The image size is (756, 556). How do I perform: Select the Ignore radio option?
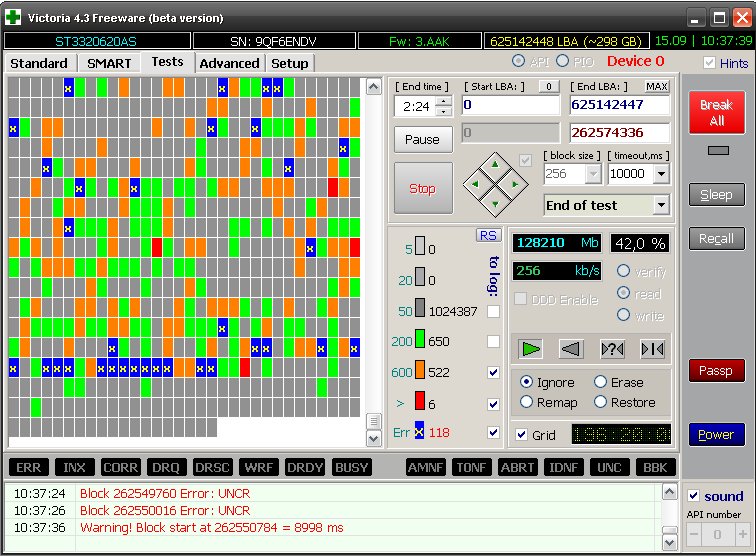(526, 382)
